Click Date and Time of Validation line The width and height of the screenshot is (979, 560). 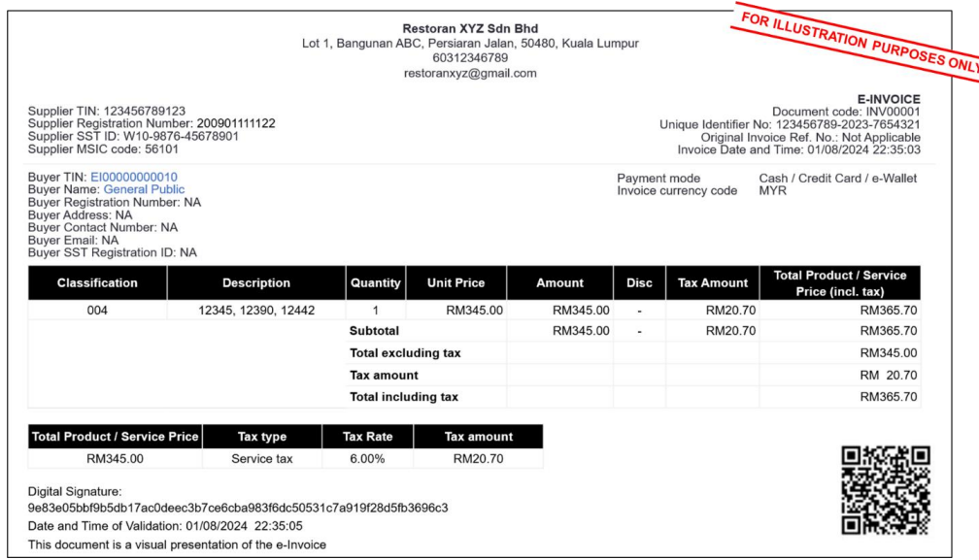[165, 526]
